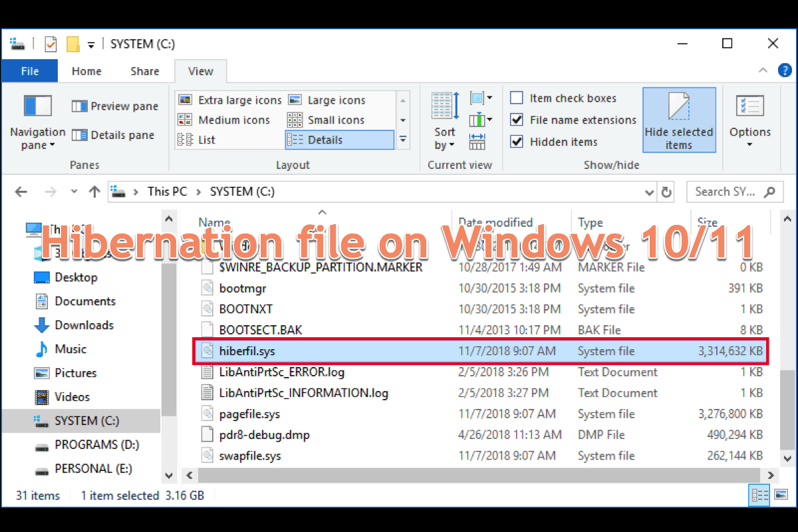Open the Navigation pane menu
The image size is (798, 532).
(x=37, y=121)
